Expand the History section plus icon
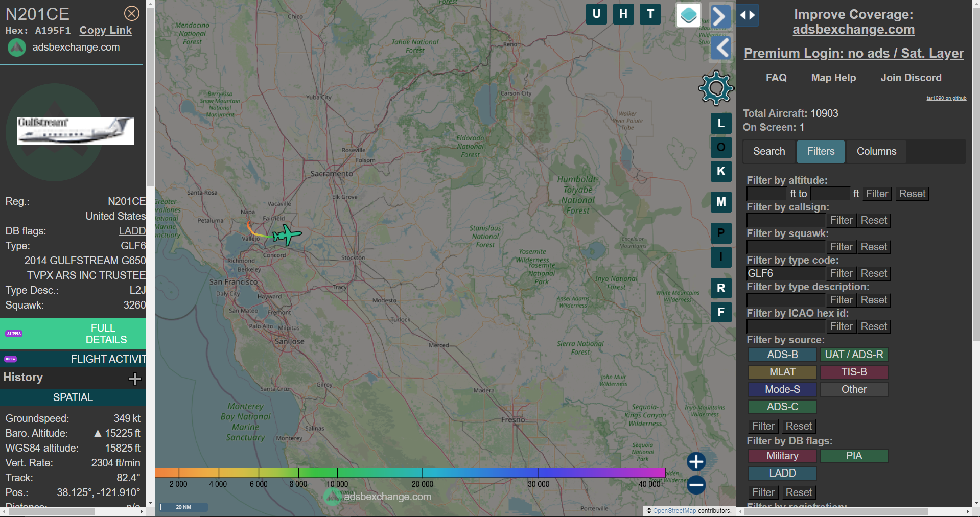980x517 pixels. click(135, 379)
